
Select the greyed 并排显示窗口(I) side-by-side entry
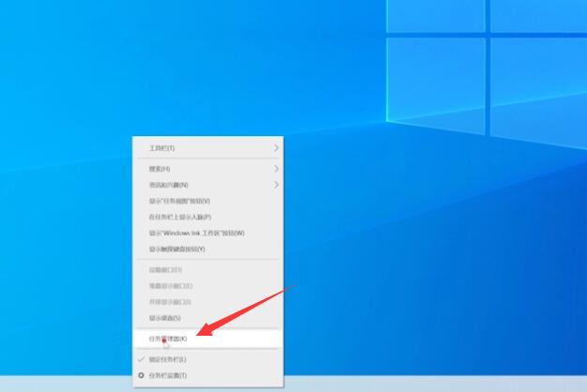point(208,302)
